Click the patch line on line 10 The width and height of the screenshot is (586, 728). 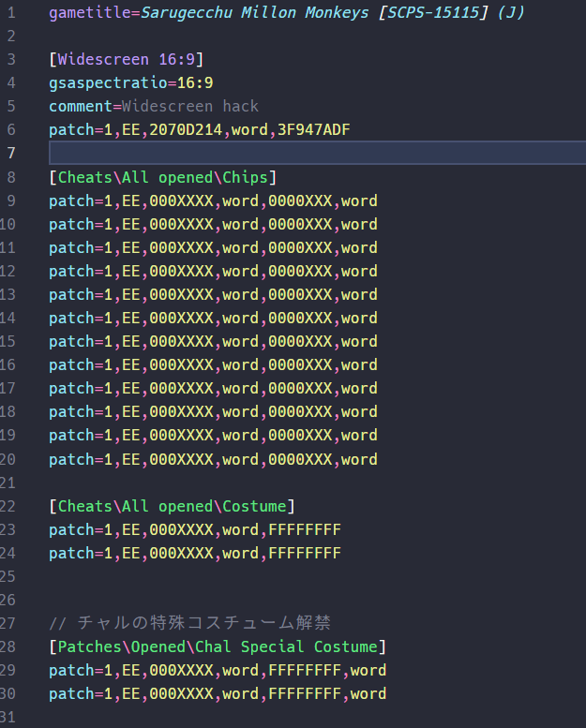tap(213, 225)
